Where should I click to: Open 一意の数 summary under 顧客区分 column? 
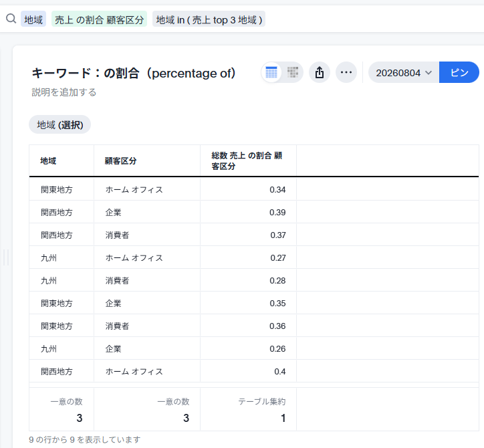[x=147, y=409]
